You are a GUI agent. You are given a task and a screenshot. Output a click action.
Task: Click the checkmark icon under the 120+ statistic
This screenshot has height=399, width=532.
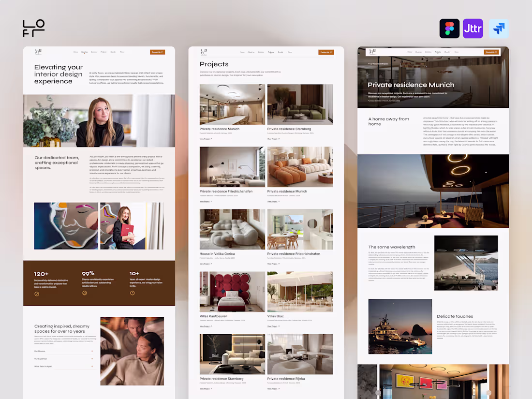tap(37, 294)
